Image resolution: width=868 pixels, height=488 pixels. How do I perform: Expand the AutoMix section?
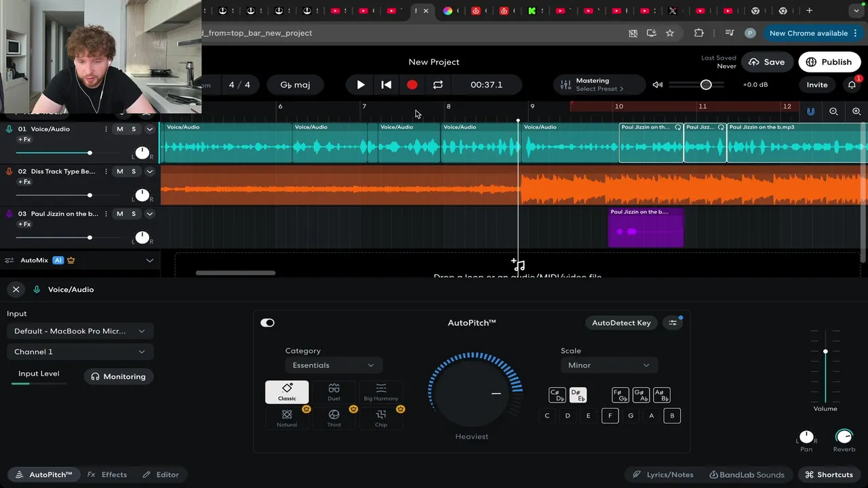click(150, 260)
